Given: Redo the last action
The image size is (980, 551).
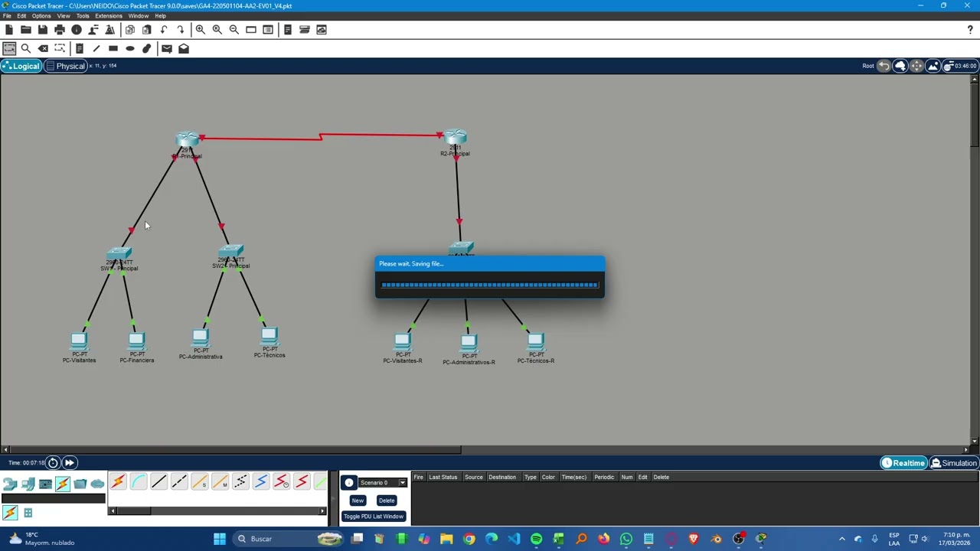Looking at the screenshot, I should 180,30.
